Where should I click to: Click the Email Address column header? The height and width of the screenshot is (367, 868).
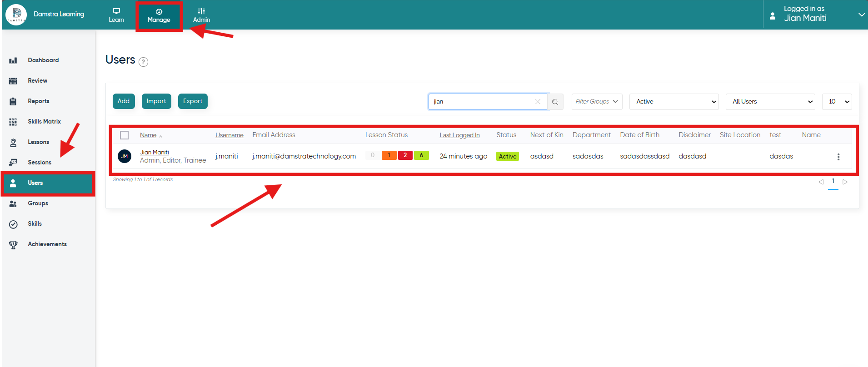point(274,135)
